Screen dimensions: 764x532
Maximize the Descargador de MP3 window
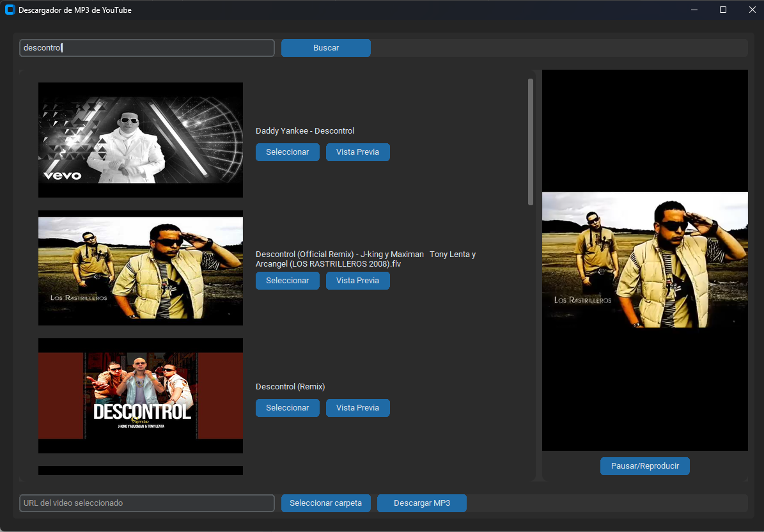(723, 10)
